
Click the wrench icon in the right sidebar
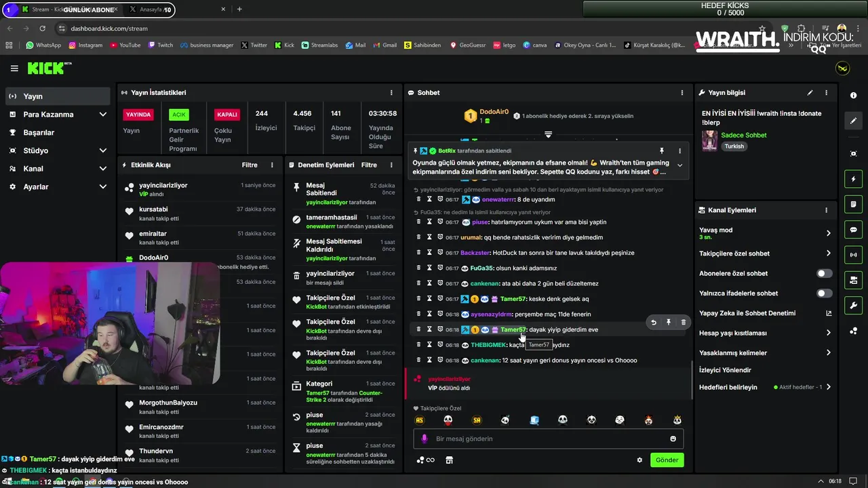(x=853, y=305)
